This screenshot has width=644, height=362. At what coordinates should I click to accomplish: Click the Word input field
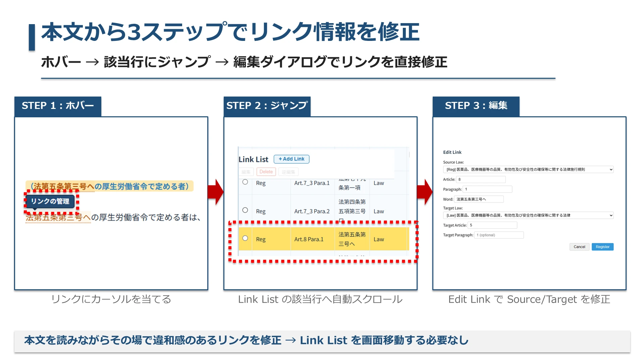tap(479, 199)
